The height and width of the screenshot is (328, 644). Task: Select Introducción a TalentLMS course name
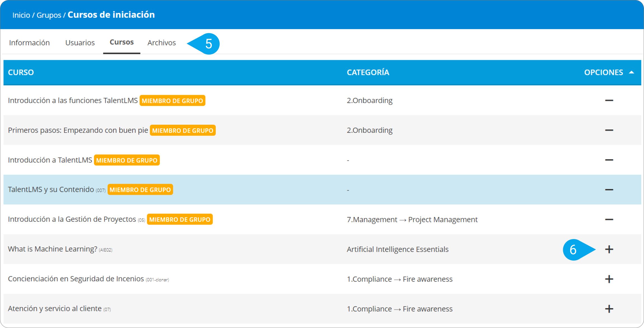50,160
